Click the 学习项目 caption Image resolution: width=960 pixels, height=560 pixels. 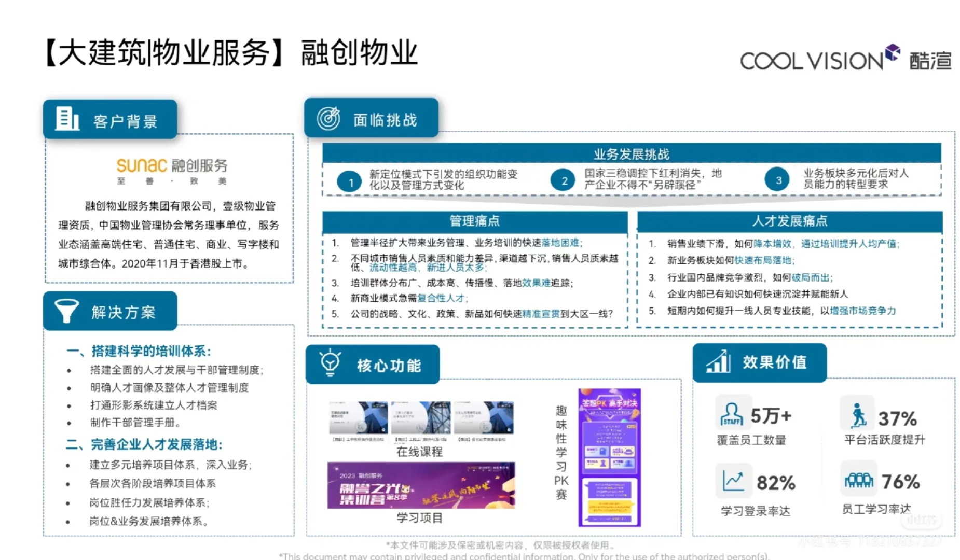419,517
